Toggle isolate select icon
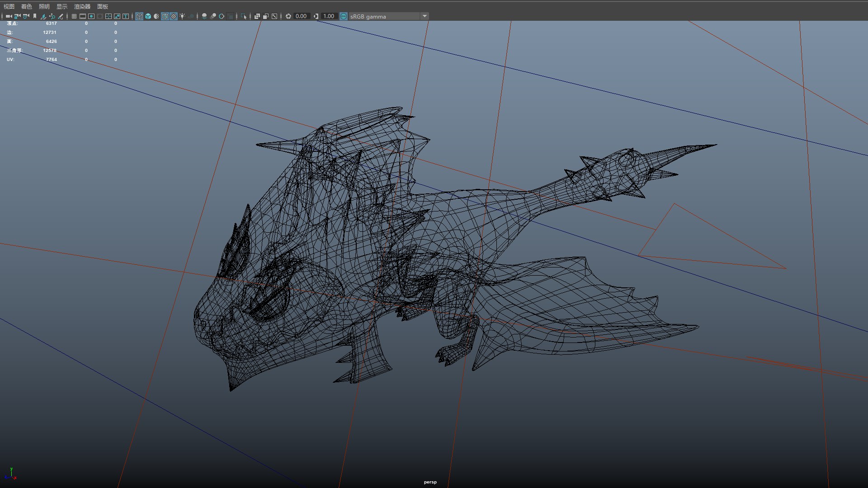Viewport: 868px width, 488px height. click(244, 16)
